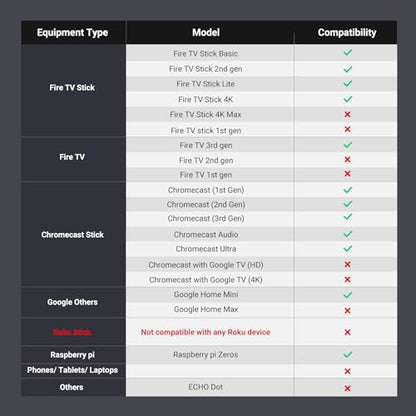Select the Chromecast Stick category cell
416x416 pixels.
(x=73, y=234)
